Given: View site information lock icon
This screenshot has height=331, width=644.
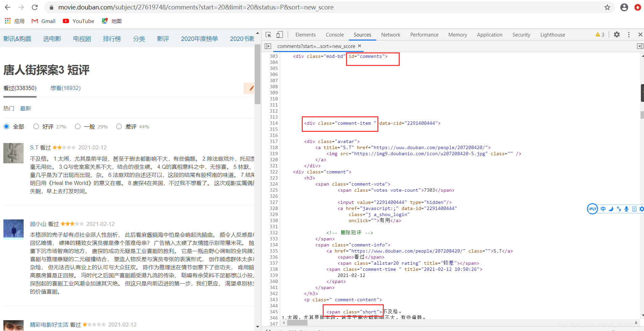Looking at the screenshot, I should (x=51, y=7).
